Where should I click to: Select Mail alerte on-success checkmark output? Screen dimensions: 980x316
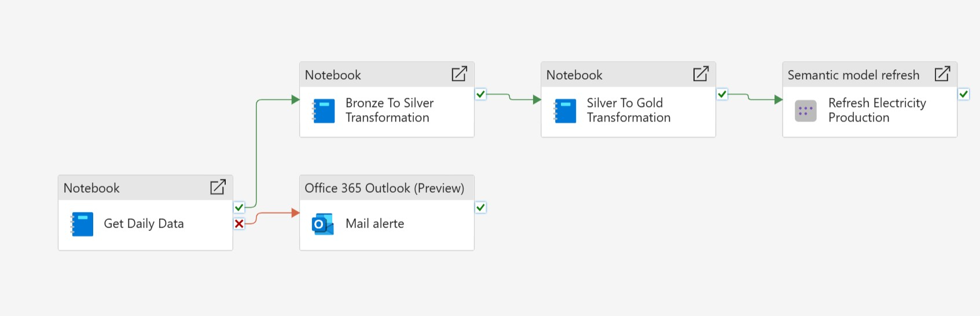point(480,207)
